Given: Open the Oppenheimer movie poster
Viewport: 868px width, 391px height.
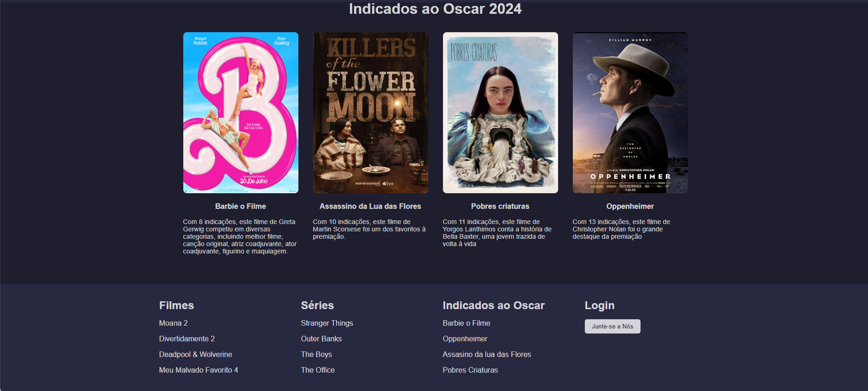Looking at the screenshot, I should point(630,113).
